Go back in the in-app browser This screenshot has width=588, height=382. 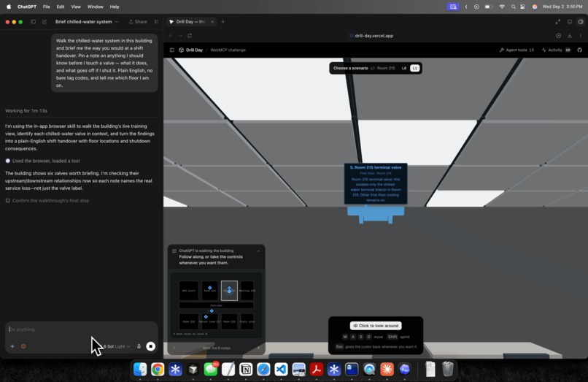171,36
